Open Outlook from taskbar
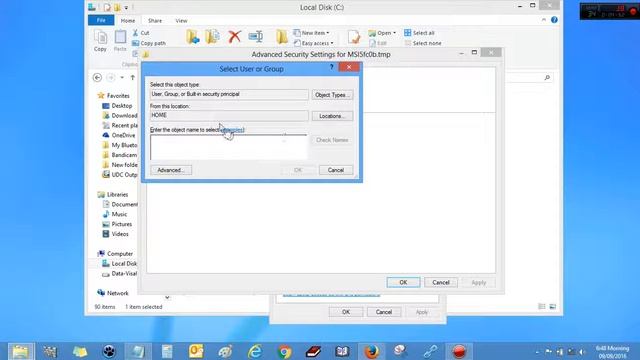 click(x=196, y=351)
